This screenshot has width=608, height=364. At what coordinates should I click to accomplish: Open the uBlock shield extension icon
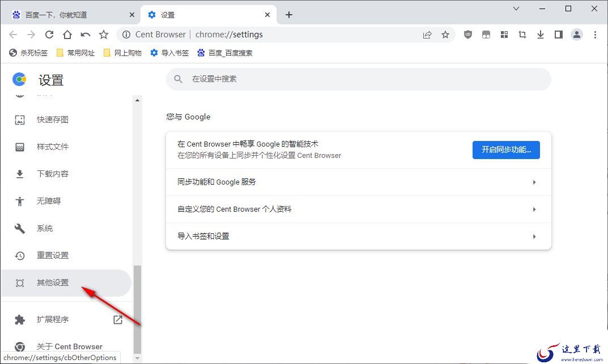[468, 35]
